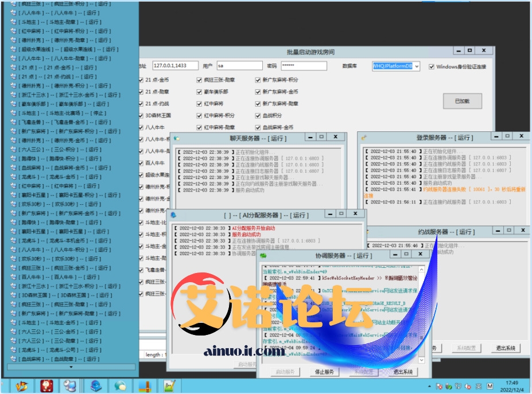Click 退出系统 in the 协调服务器 window

[403, 372]
